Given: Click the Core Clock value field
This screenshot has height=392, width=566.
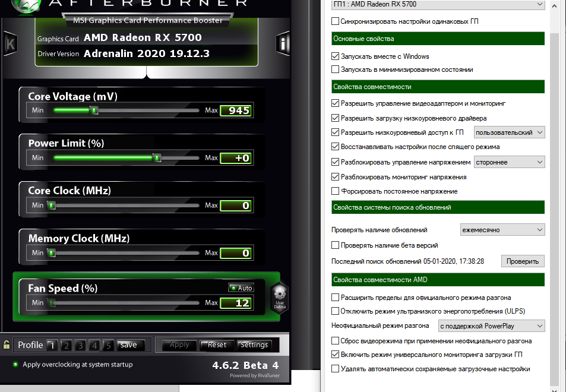Looking at the screenshot, I should 236,206.
